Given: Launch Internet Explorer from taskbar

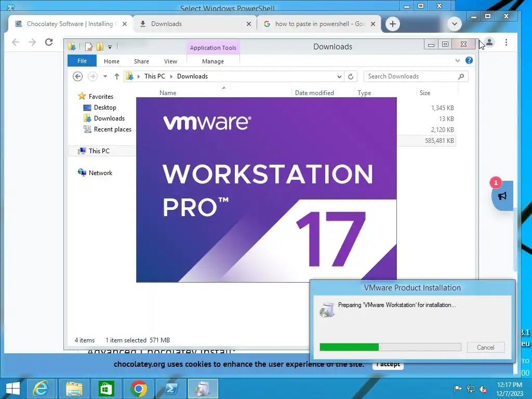Looking at the screenshot, I should click(x=40, y=389).
